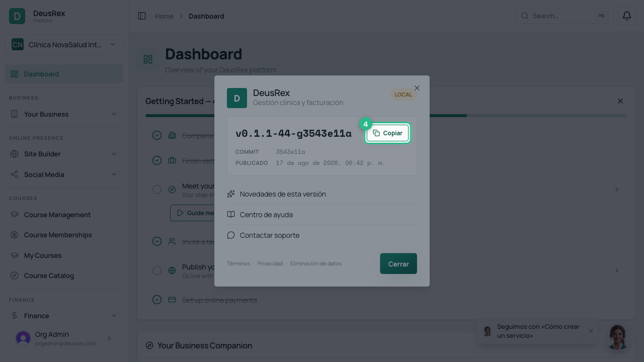Click the Site Builder globe icon
The width and height of the screenshot is (644, 362).
click(14, 154)
